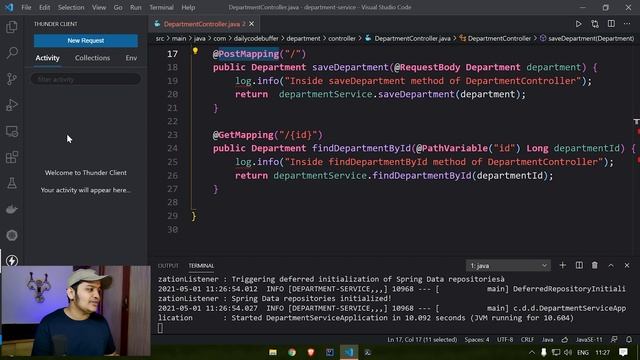
Task: Open the Action Center notification icon
Action: (x=623, y=352)
